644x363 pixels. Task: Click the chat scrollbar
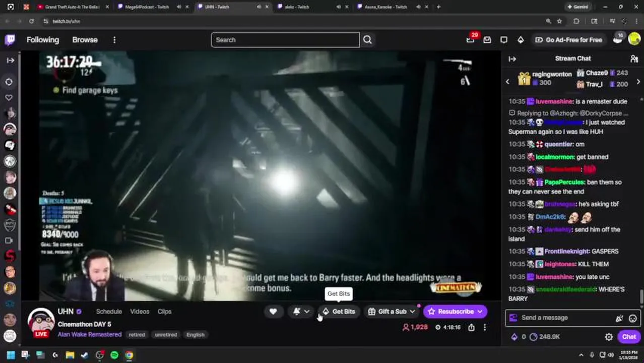click(x=641, y=296)
